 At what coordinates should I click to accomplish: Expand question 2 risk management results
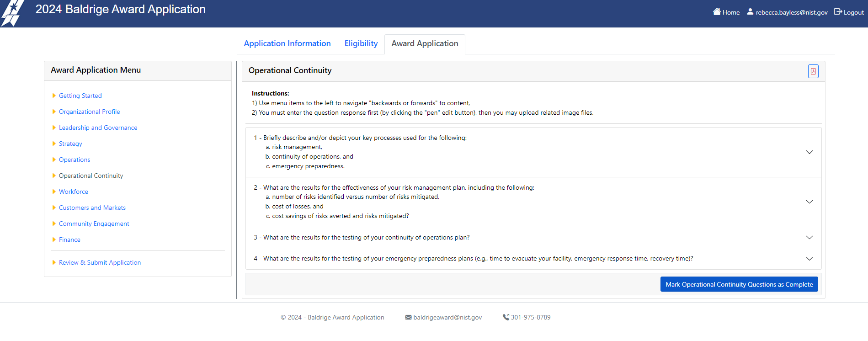point(809,202)
